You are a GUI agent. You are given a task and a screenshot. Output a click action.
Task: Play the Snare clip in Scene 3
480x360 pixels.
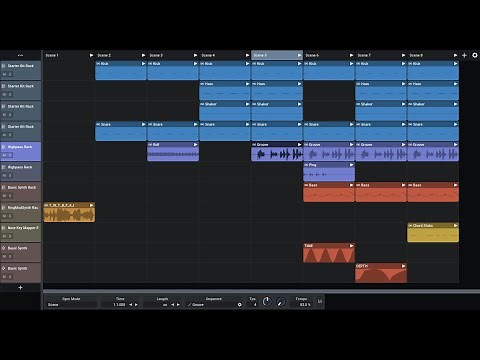click(x=195, y=124)
